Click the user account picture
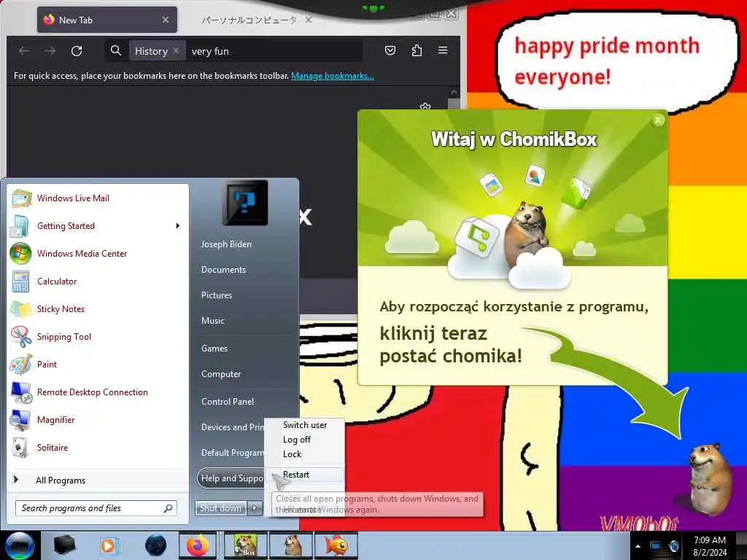This screenshot has width=747, height=560. click(x=245, y=203)
